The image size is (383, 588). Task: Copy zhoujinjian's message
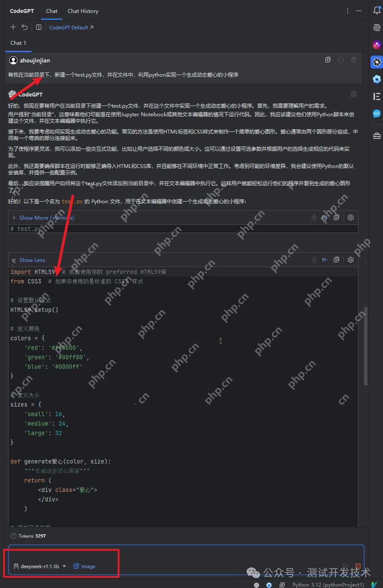click(x=328, y=60)
